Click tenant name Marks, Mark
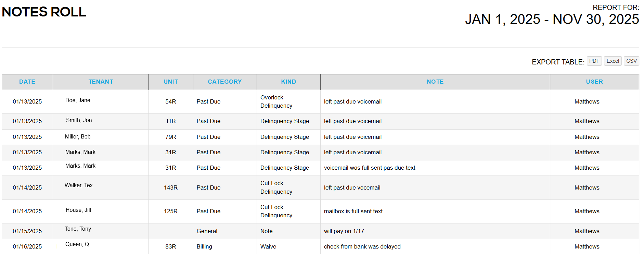This screenshot has width=644, height=254. pyautogui.click(x=80, y=152)
